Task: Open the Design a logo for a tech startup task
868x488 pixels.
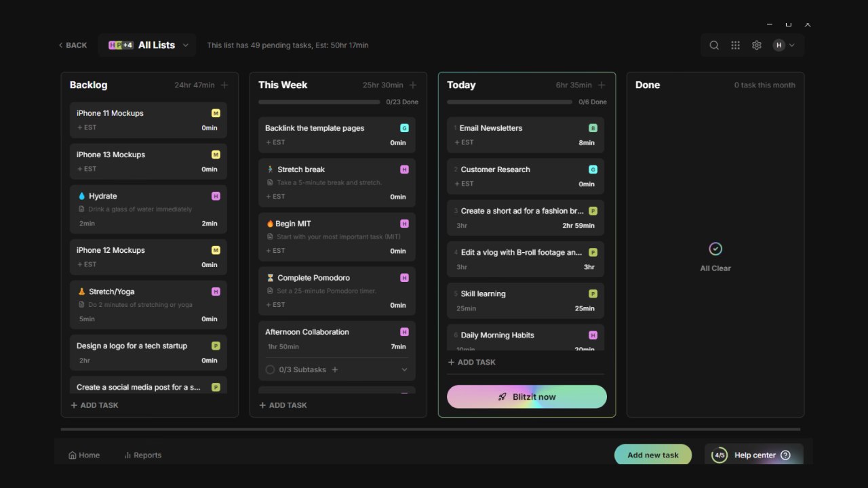Action: point(149,352)
